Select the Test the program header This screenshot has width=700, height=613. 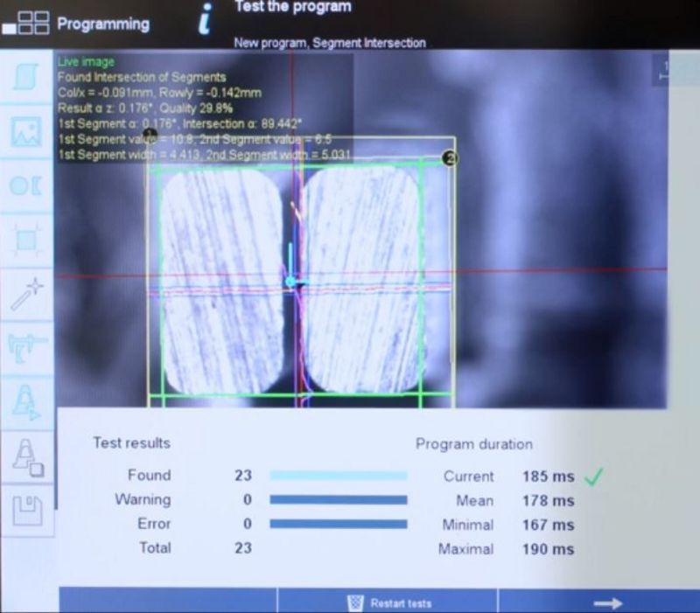pyautogui.click(x=292, y=7)
